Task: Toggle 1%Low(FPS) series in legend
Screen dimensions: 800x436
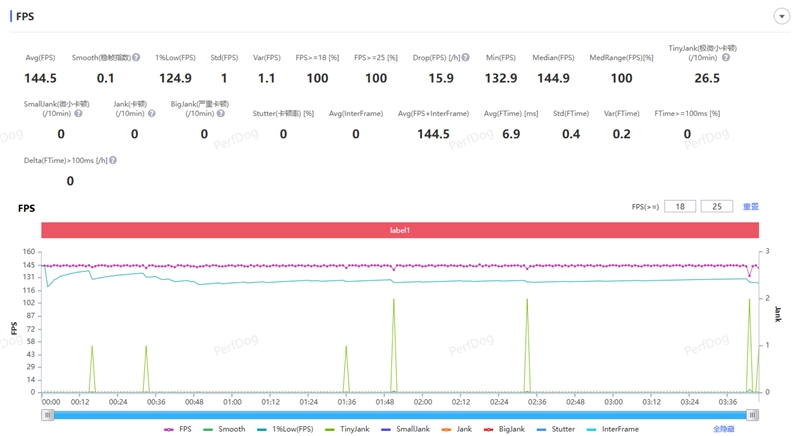Action: [284, 429]
